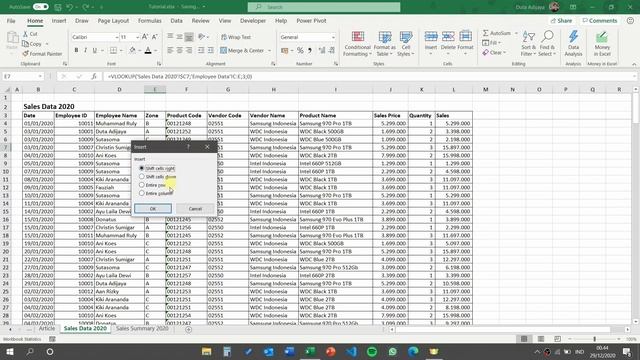This screenshot has height=360, width=640.
Task: Toggle Underline formatting in ribbon
Action: (x=95, y=50)
